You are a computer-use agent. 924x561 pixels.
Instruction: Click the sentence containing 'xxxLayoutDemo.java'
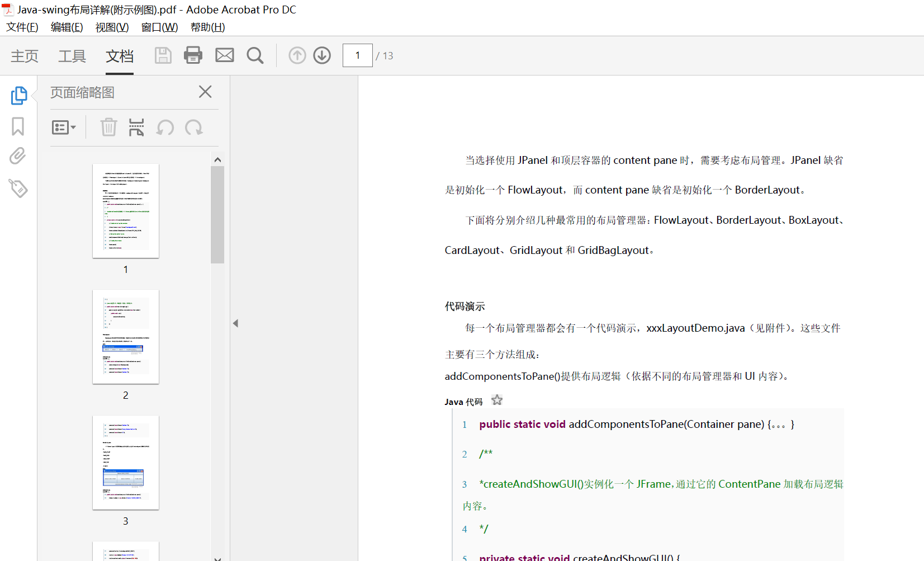point(653,328)
